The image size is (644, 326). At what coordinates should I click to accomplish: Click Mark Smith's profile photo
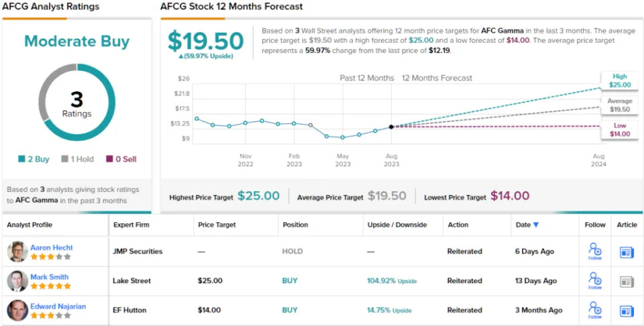pos(17,281)
